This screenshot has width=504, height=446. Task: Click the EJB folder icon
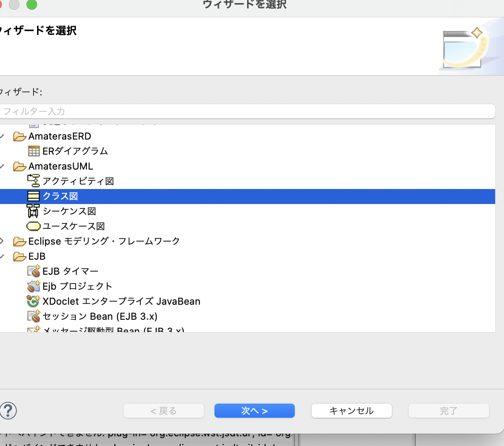click(20, 256)
